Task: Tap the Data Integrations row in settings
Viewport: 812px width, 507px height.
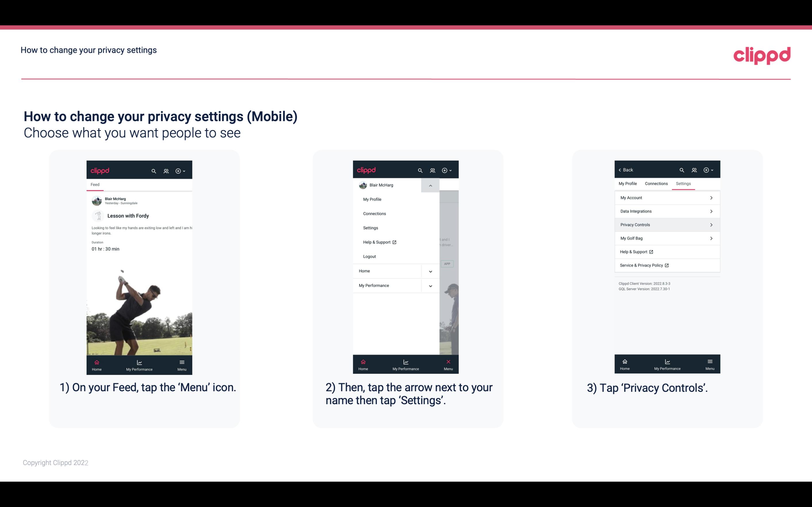Action: (667, 211)
